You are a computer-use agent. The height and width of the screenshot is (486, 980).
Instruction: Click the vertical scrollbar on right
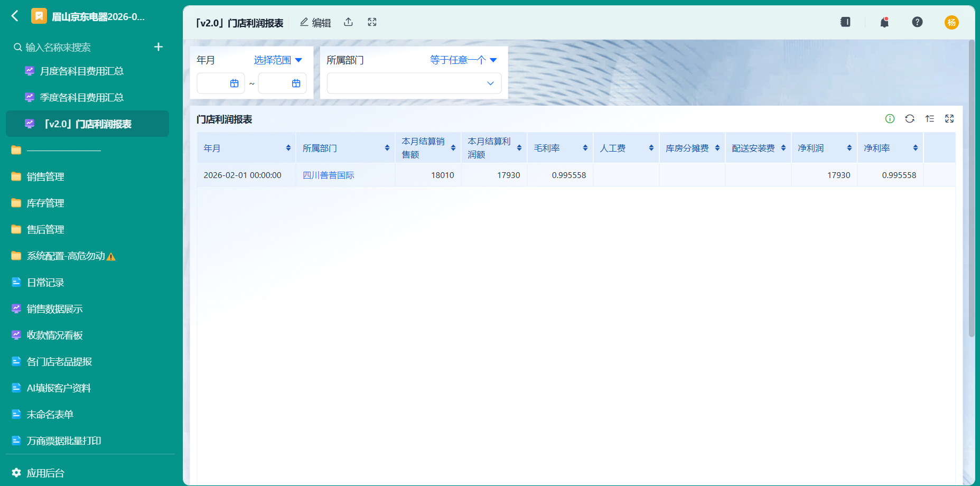pyautogui.click(x=971, y=188)
